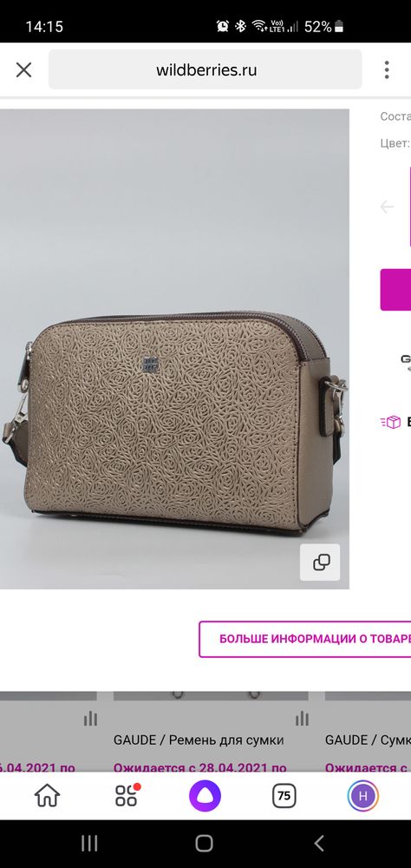Screen dimensions: 411x868
Task: Click the left arrow in color carousel
Action: point(387,207)
